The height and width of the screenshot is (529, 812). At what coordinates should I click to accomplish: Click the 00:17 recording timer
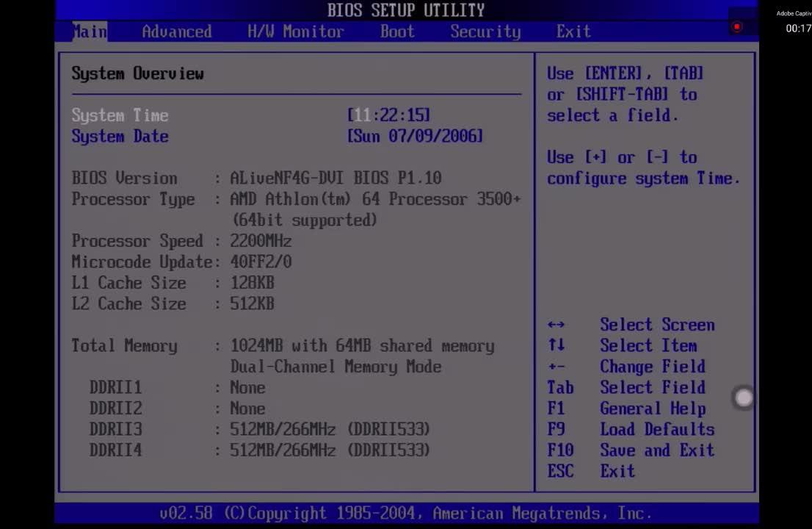(798, 29)
